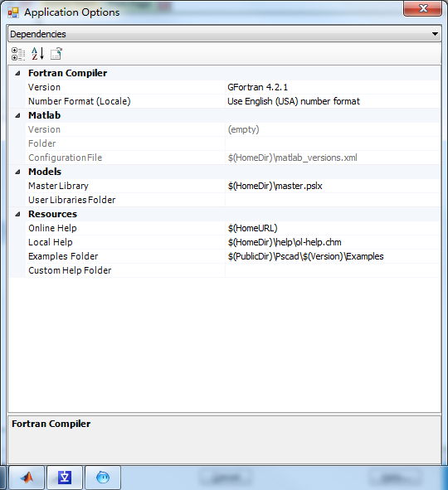Collapse the Models section
Image resolution: width=448 pixels, height=490 pixels.
point(17,172)
